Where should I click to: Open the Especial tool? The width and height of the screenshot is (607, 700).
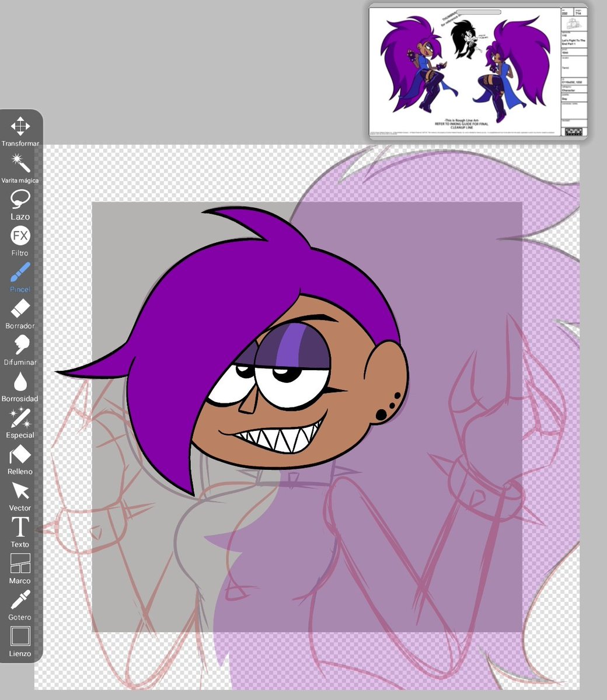pyautogui.click(x=20, y=423)
